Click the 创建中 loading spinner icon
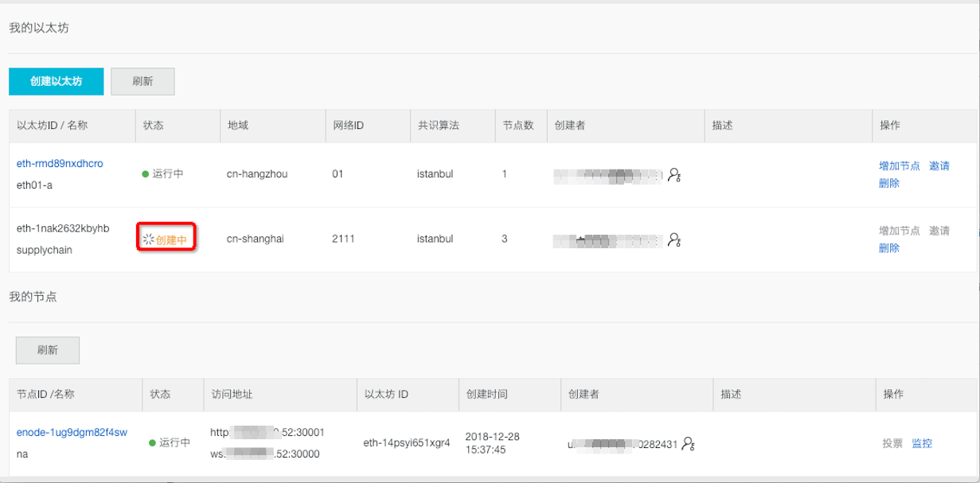The image size is (980, 483). (148, 239)
